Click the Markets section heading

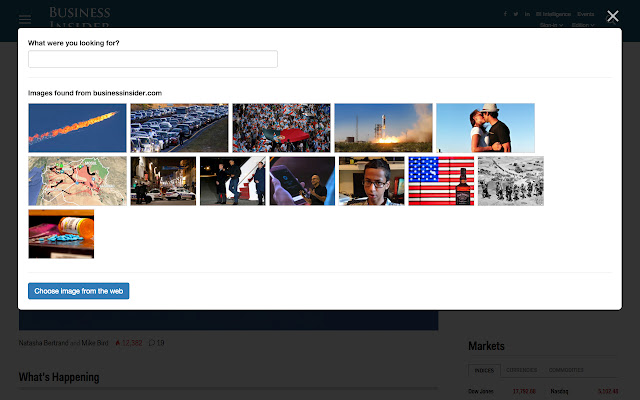pyautogui.click(x=486, y=346)
